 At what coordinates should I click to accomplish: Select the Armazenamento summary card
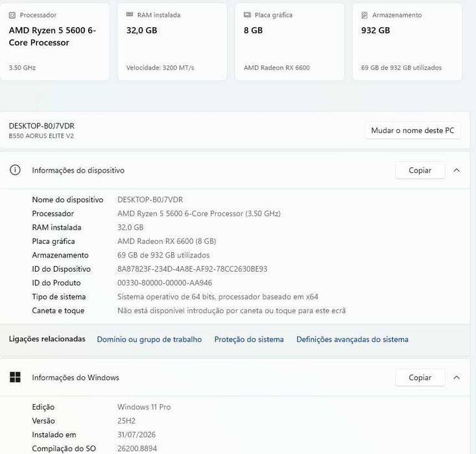(407, 42)
